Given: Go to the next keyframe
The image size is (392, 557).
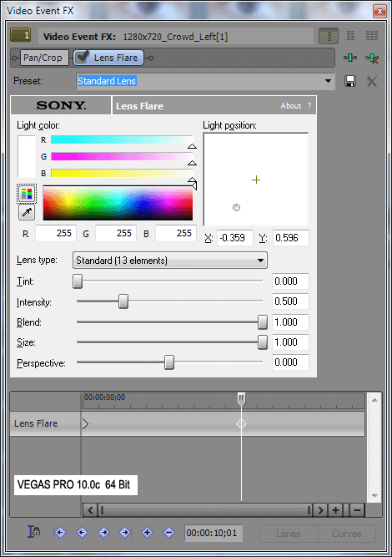Looking at the screenshot, I should (x=103, y=532).
